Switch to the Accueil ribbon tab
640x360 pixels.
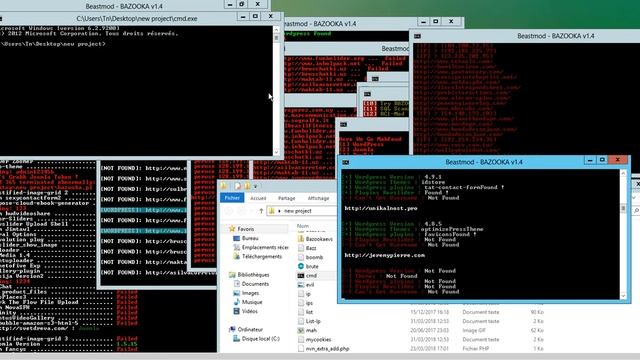[258, 198]
